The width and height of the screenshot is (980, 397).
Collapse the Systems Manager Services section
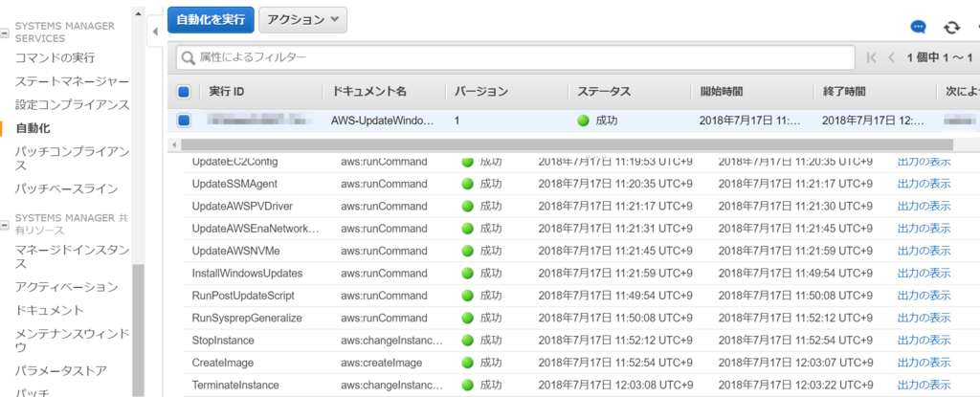coord(5,32)
